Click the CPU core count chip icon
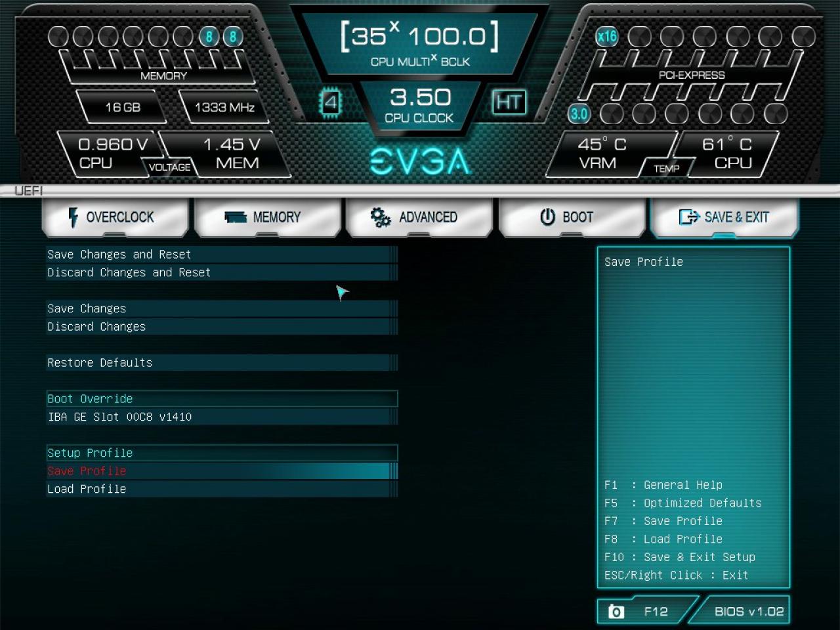 [x=331, y=102]
